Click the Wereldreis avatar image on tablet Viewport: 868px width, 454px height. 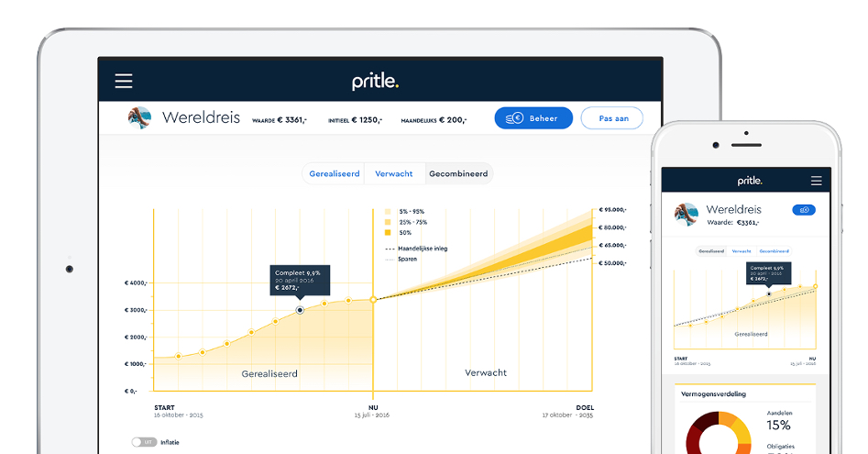tap(140, 118)
